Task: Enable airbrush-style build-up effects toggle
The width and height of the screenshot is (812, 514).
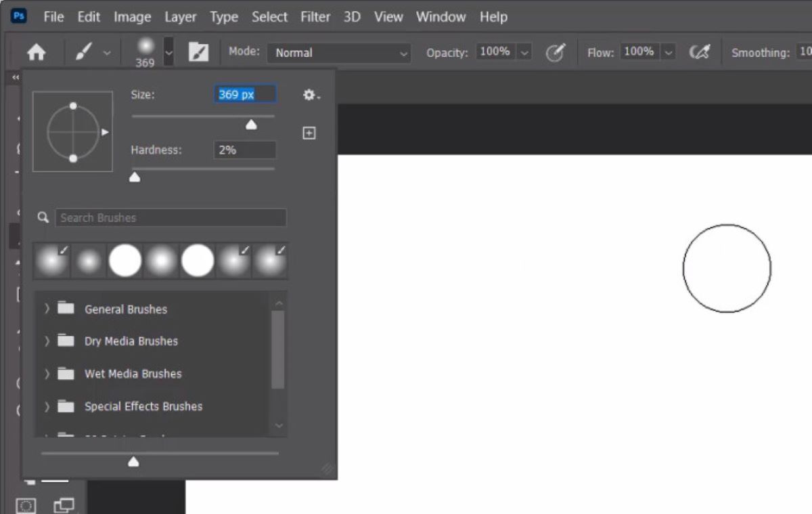Action: point(700,53)
